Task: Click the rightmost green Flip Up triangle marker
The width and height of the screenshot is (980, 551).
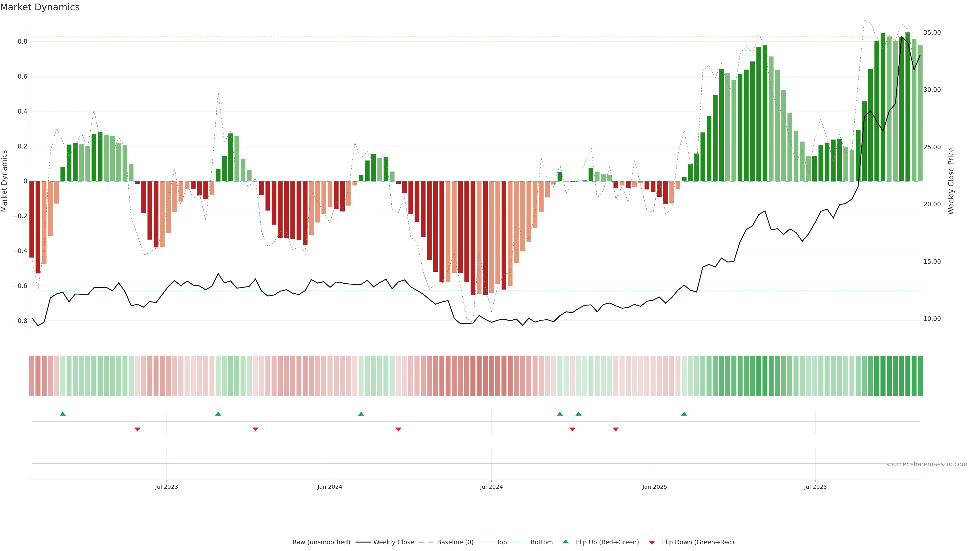Action: pos(684,414)
